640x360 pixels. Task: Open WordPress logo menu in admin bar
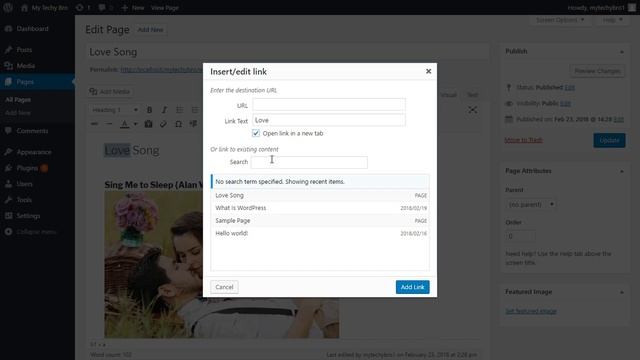click(x=8, y=7)
